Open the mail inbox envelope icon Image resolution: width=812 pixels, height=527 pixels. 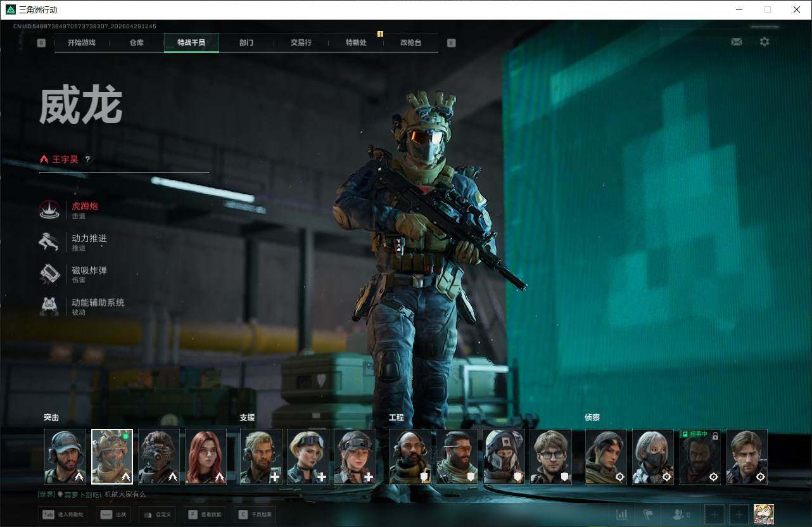point(736,42)
